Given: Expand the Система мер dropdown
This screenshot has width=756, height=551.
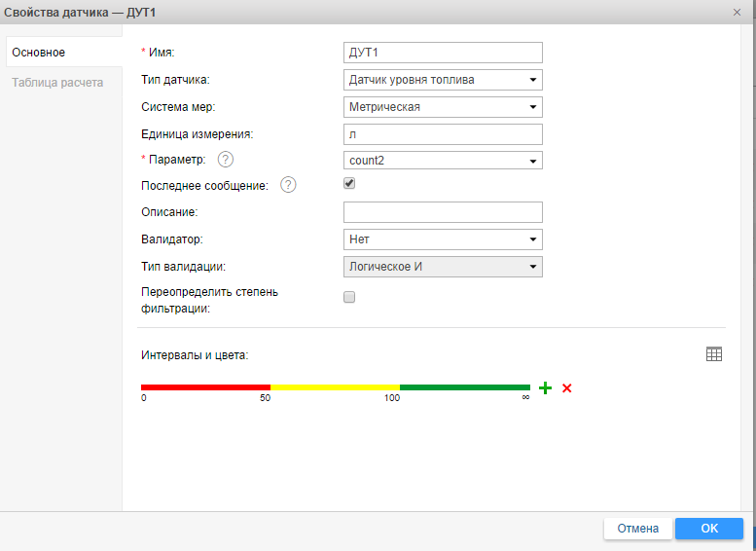Looking at the screenshot, I should pyautogui.click(x=443, y=107).
